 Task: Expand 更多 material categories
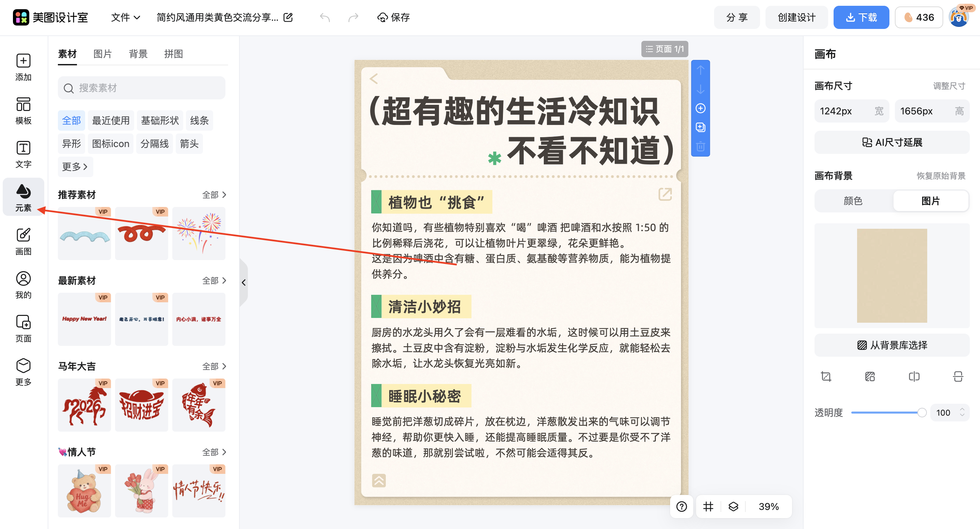click(x=75, y=166)
